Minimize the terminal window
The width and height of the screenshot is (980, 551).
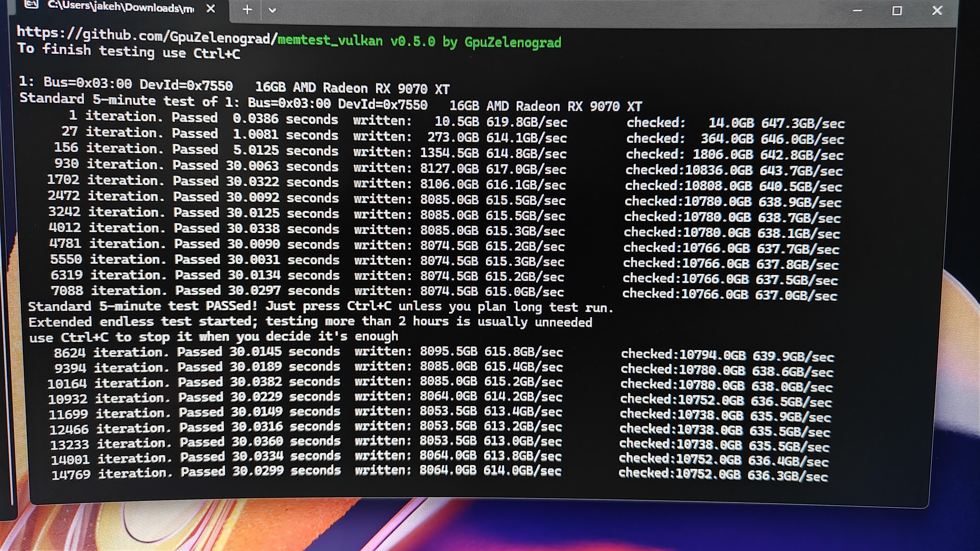tap(857, 11)
